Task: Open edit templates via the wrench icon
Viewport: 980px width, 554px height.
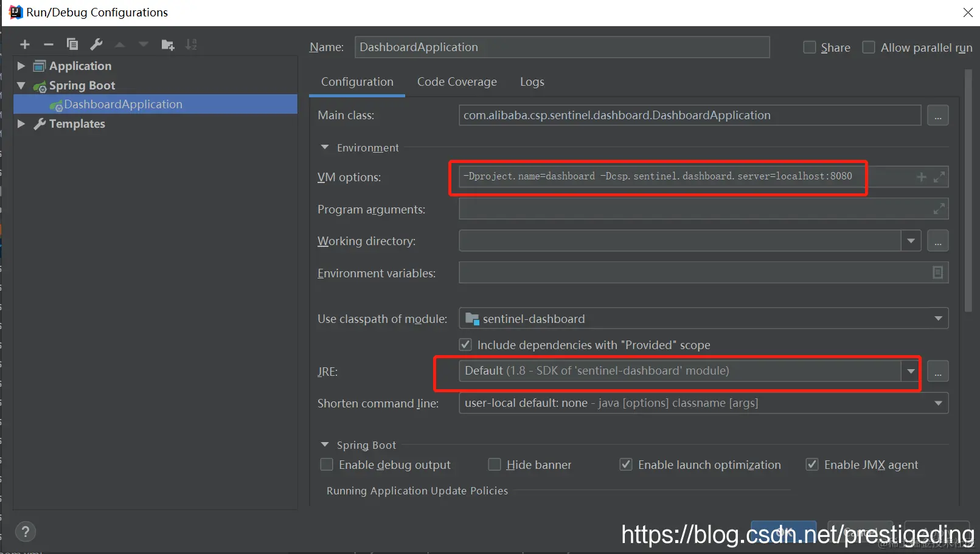Action: [x=96, y=44]
